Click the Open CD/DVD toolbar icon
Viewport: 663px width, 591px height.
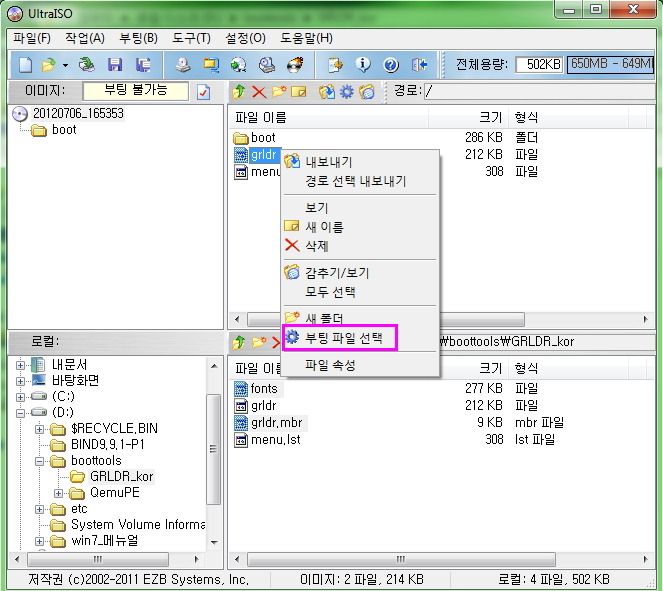87,65
